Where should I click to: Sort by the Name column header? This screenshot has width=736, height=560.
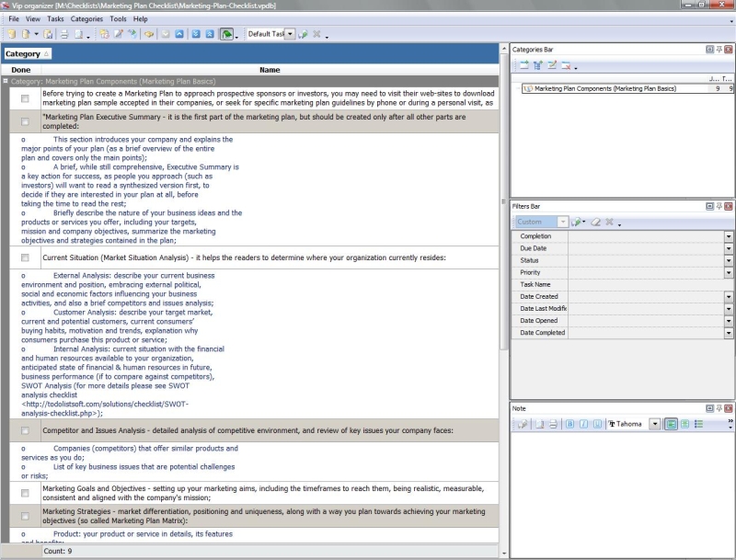click(x=270, y=70)
